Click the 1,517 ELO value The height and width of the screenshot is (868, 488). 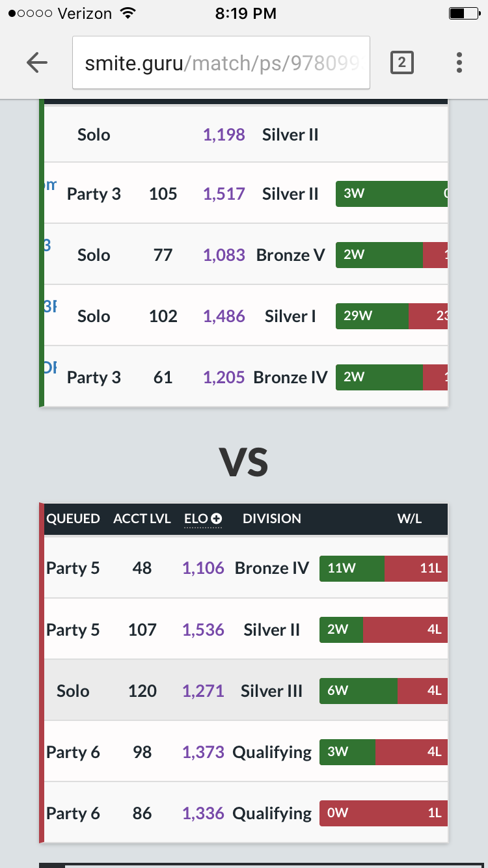[x=224, y=194]
